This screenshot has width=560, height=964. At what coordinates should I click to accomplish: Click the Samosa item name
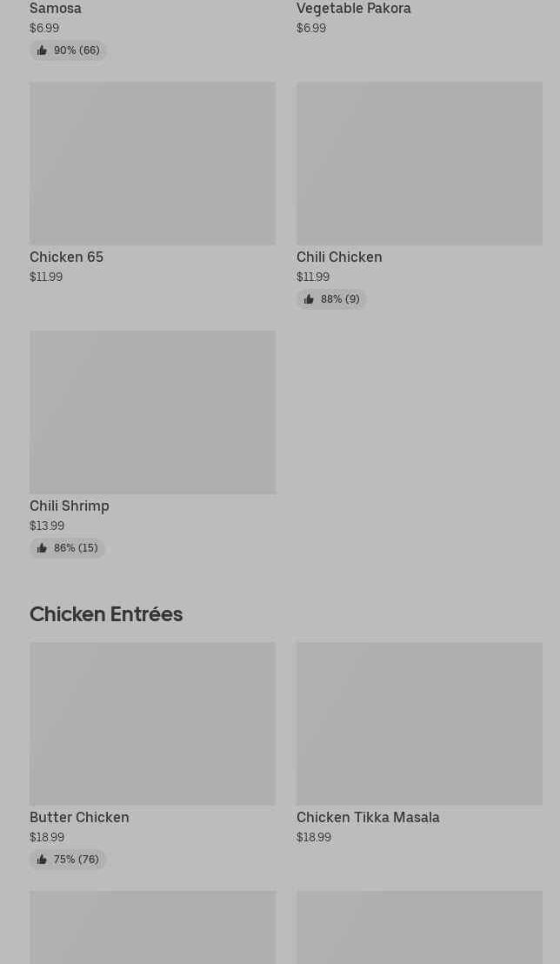(x=56, y=9)
